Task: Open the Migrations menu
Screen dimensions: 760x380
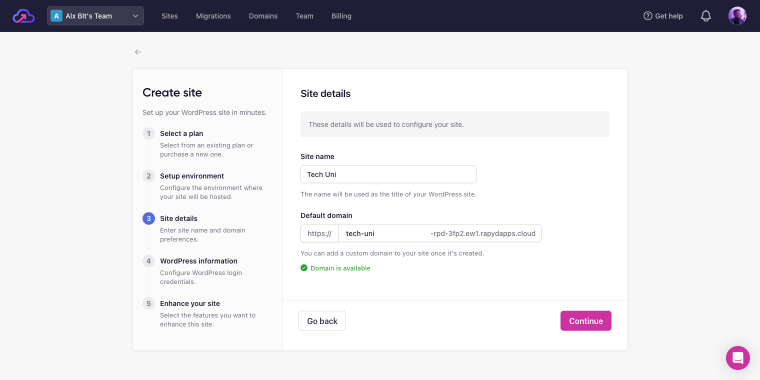Action: click(x=213, y=16)
